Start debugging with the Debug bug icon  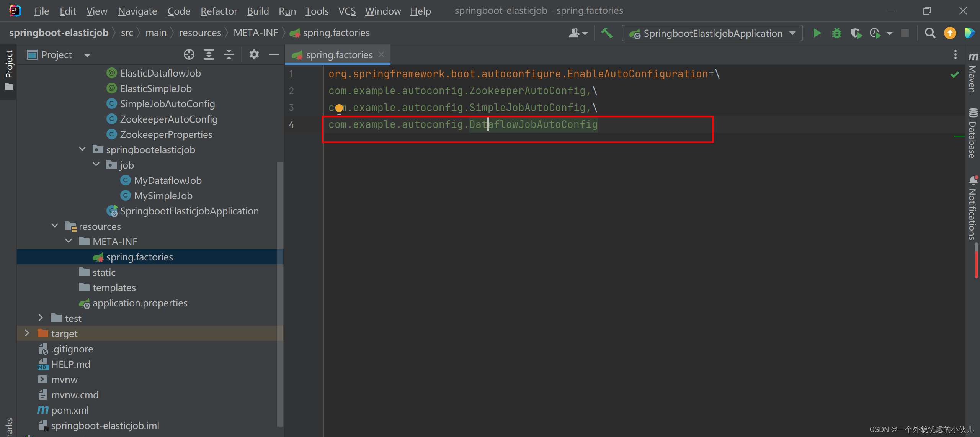point(837,33)
